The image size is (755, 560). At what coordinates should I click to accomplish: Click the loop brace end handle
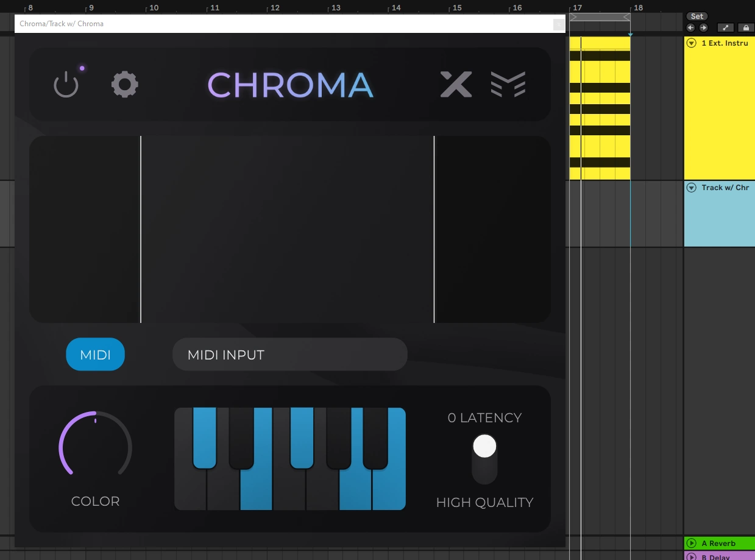pyautogui.click(x=626, y=17)
